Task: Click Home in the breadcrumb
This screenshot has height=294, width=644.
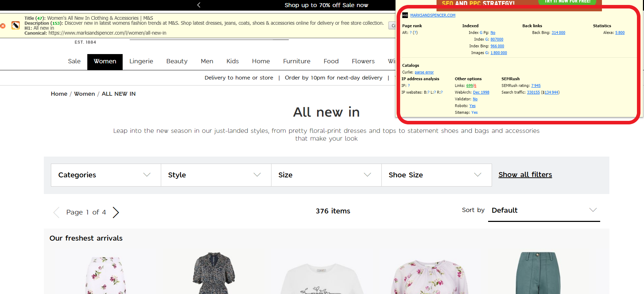Action: point(59,94)
